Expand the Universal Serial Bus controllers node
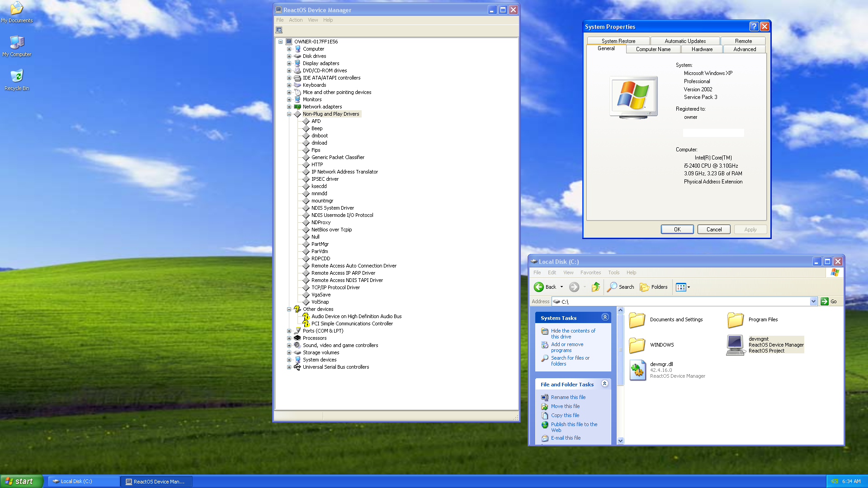This screenshot has width=868, height=488. point(289,367)
